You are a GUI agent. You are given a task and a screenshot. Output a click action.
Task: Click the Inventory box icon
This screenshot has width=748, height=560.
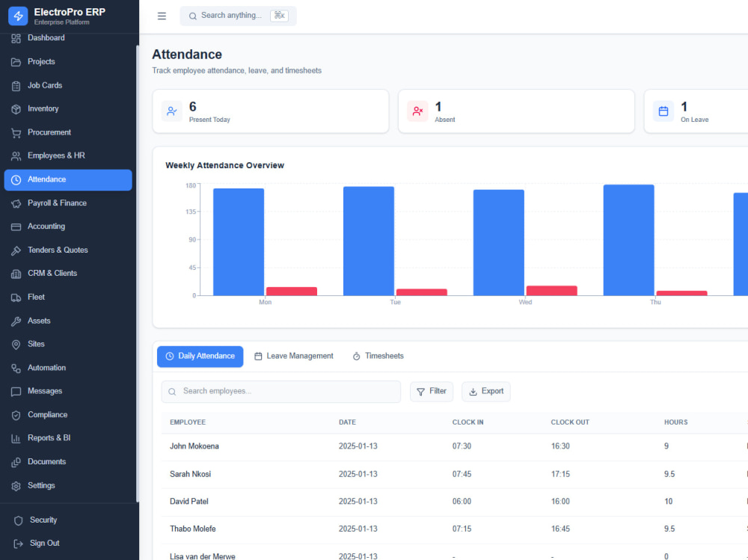[x=16, y=109]
